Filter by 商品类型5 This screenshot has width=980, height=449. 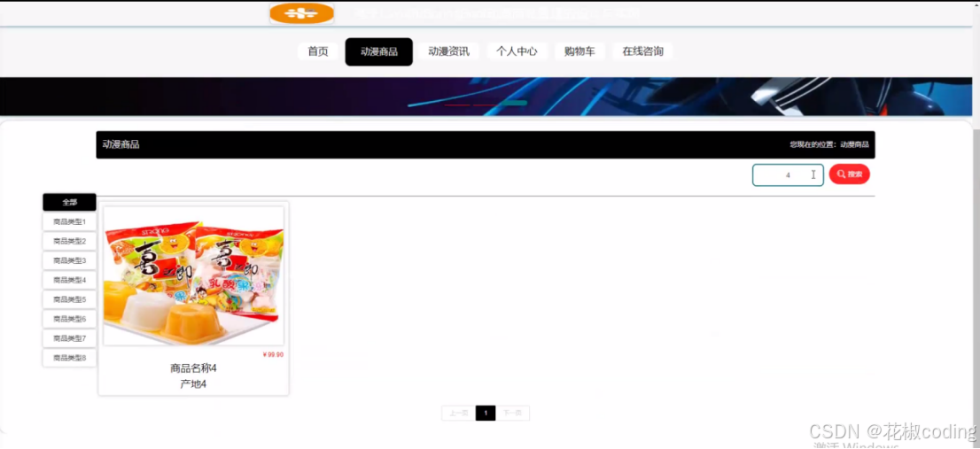pos(69,299)
